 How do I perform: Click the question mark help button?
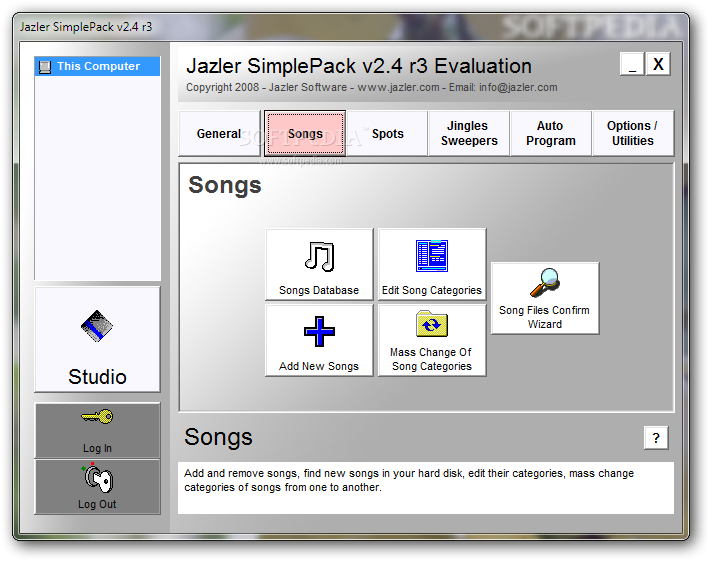(x=656, y=438)
